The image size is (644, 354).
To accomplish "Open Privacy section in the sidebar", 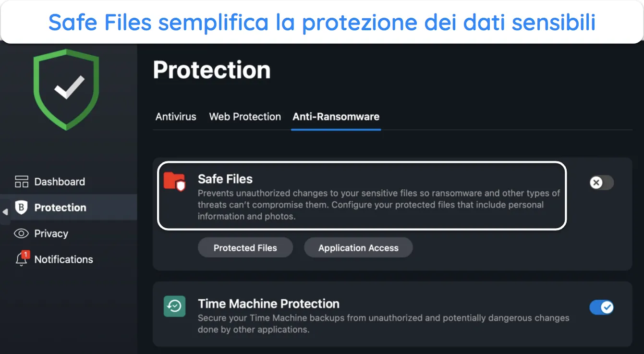I will [x=51, y=233].
